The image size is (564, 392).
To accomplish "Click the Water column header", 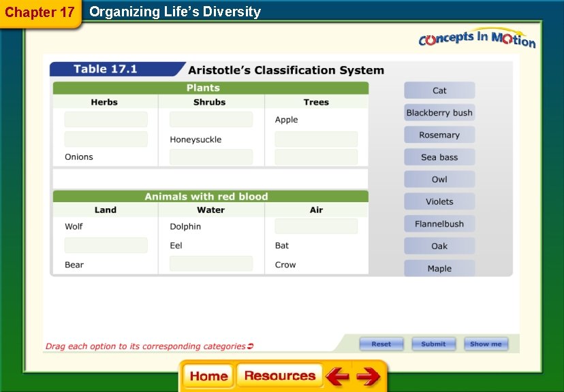I will point(210,210).
